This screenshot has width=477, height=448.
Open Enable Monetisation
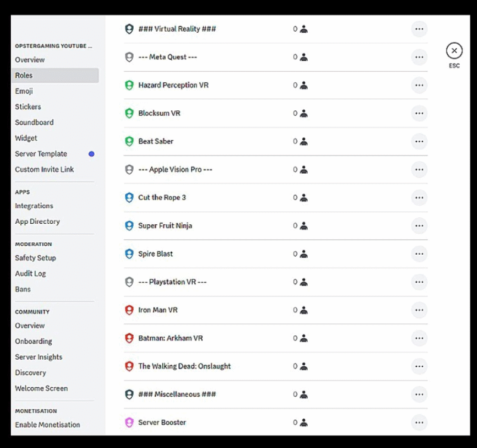[48, 425]
